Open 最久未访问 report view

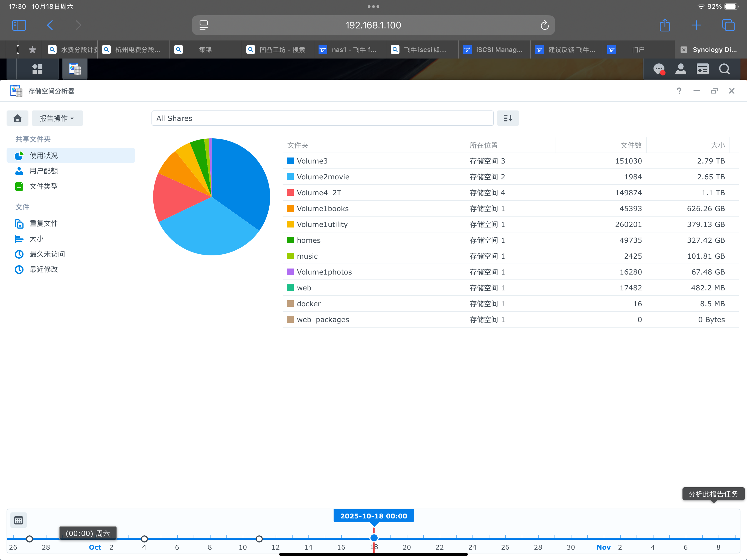(x=47, y=254)
